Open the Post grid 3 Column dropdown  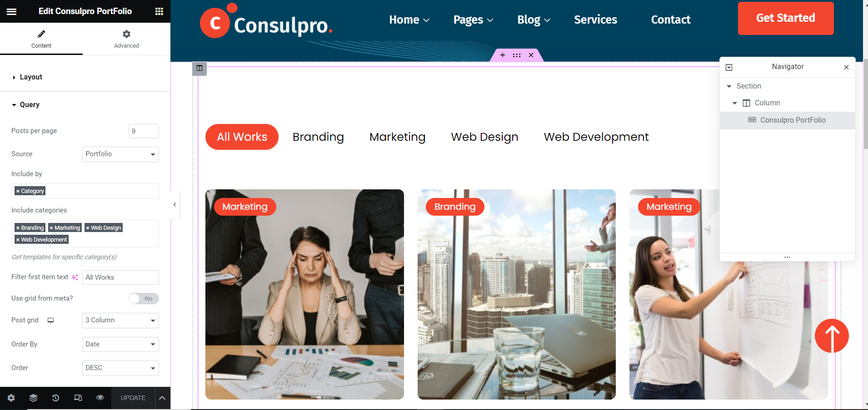pyautogui.click(x=120, y=320)
